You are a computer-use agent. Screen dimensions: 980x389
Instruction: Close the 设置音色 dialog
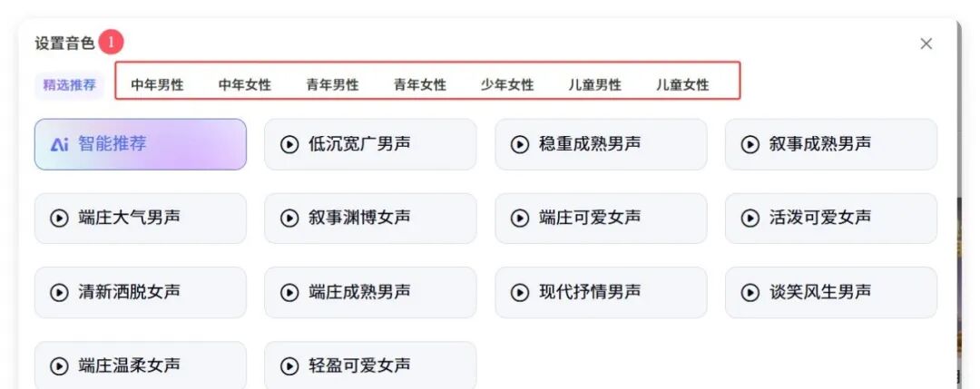[x=926, y=44]
